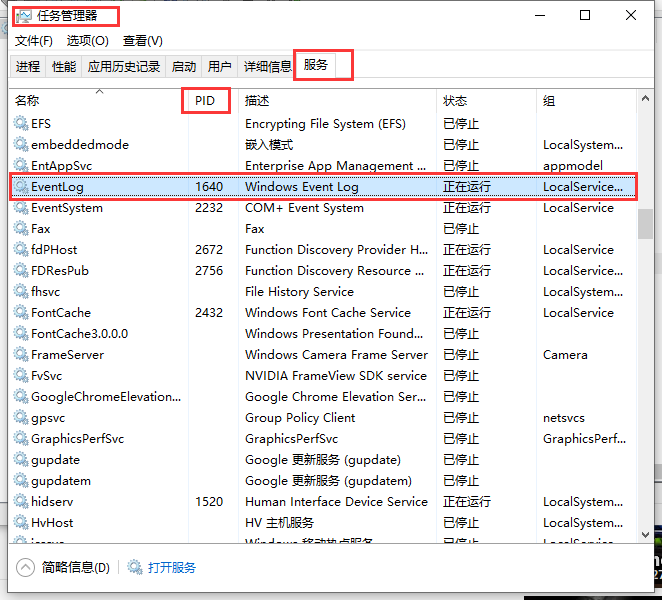Click 'NVIDIA FrameView SDK service' description
Viewport: 662px width, 600px height.
tap(336, 376)
